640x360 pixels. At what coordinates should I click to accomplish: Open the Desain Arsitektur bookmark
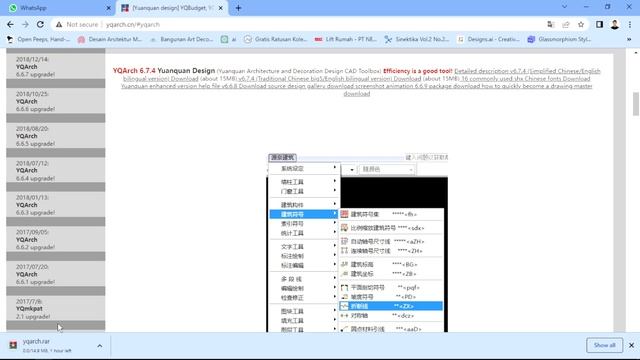point(110,39)
